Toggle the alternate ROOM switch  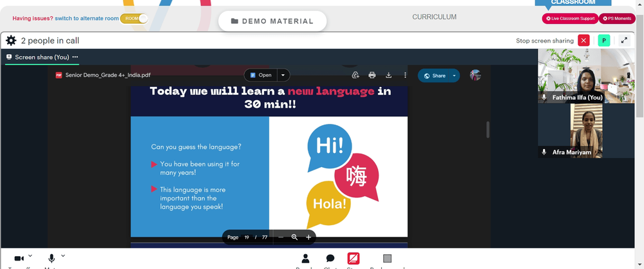134,18
